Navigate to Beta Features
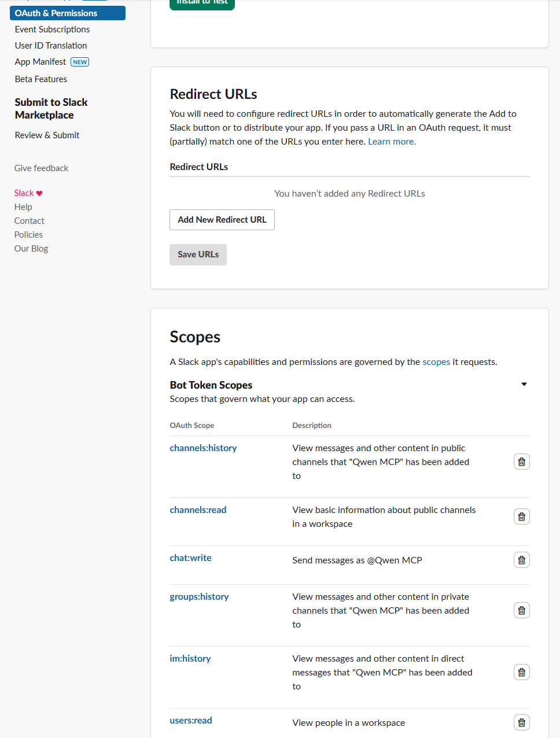 41,79
